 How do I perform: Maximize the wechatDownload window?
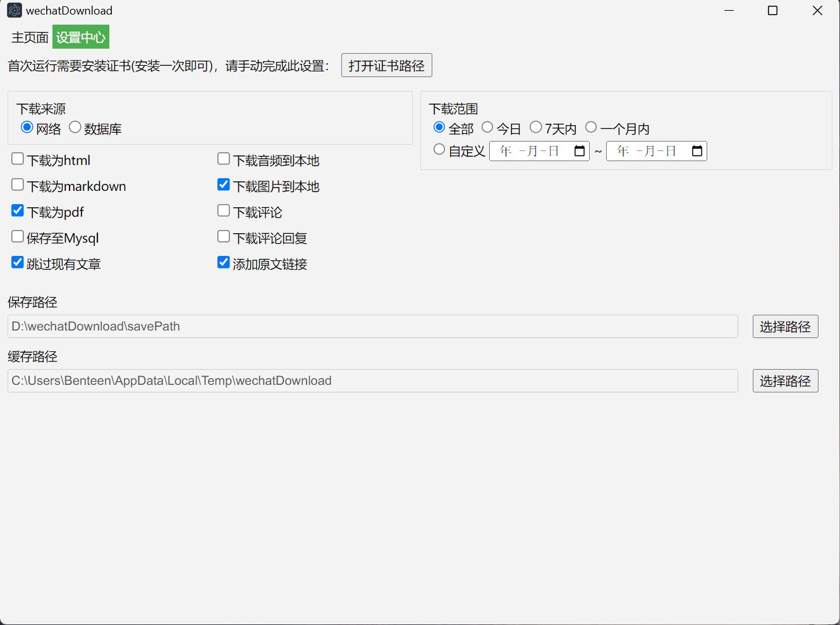coord(772,11)
